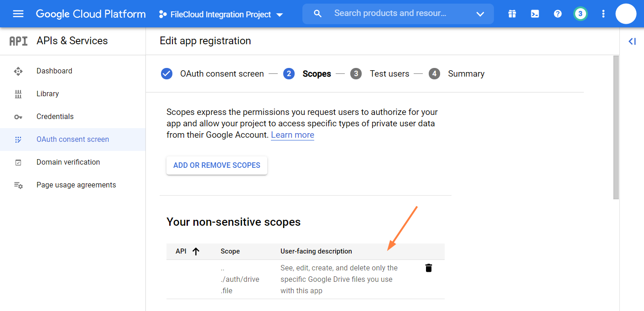Screen dimensions: 644x311
Task: Go to Dashboard in sidebar
Action: [x=54, y=71]
